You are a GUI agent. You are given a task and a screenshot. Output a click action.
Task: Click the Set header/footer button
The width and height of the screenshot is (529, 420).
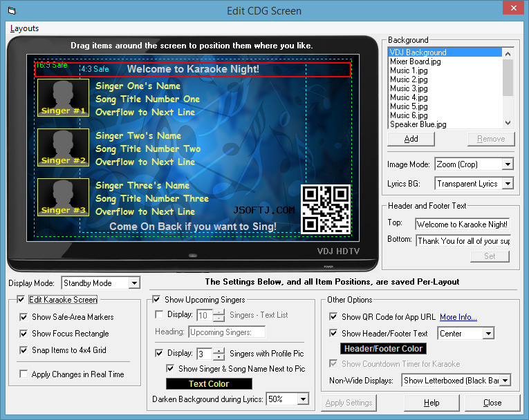(490, 256)
